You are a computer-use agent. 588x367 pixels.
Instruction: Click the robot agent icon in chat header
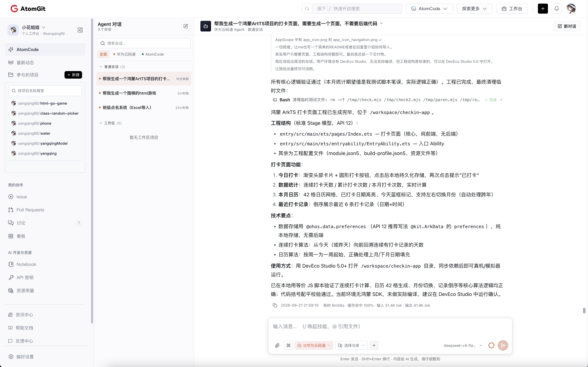(x=206, y=26)
